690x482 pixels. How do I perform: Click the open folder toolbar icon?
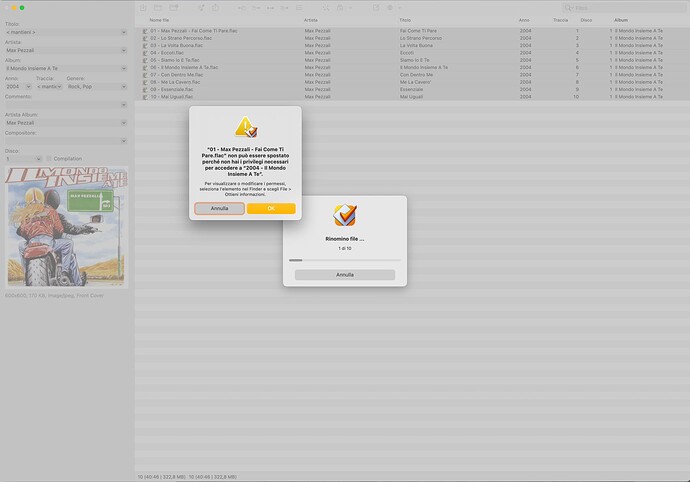158,7
